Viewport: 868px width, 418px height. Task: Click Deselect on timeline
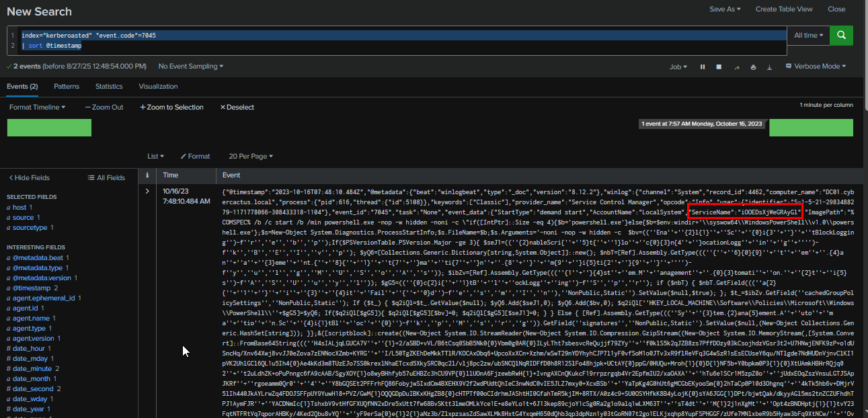coord(237,107)
